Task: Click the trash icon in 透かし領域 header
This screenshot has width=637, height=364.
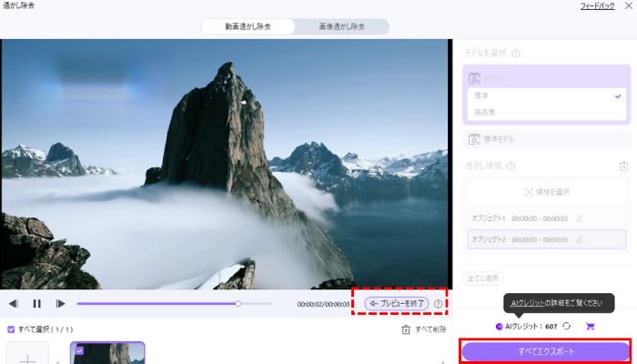Action: [623, 166]
